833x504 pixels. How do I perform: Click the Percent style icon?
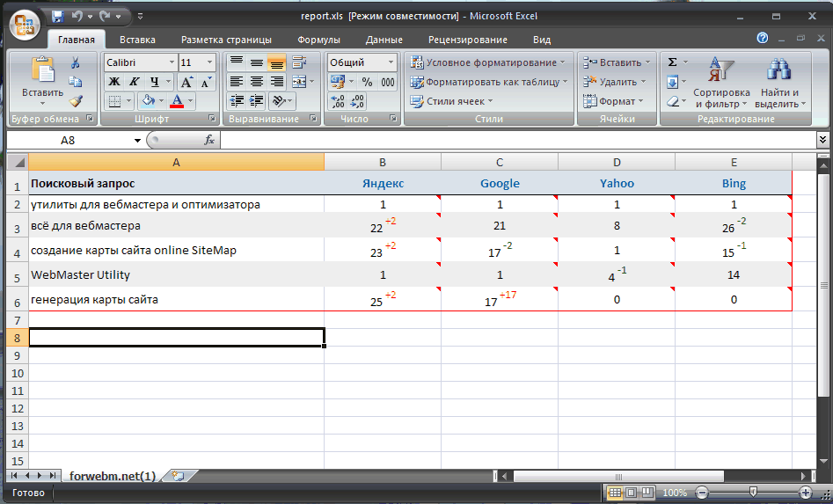coord(366,82)
